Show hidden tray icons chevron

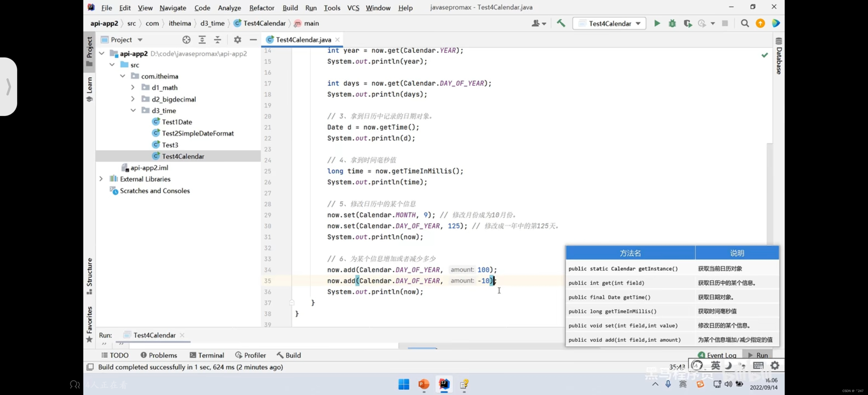point(655,384)
